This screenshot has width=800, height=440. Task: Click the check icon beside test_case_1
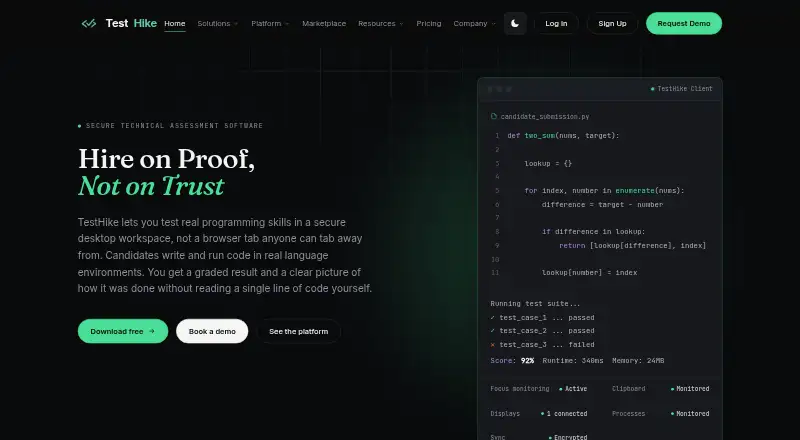click(492, 317)
